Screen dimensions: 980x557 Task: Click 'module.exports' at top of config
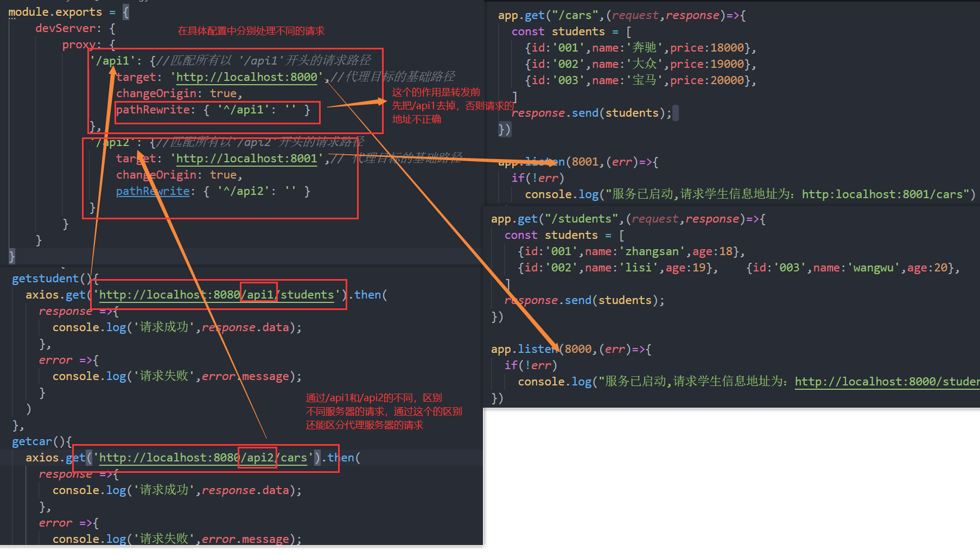(x=55, y=12)
